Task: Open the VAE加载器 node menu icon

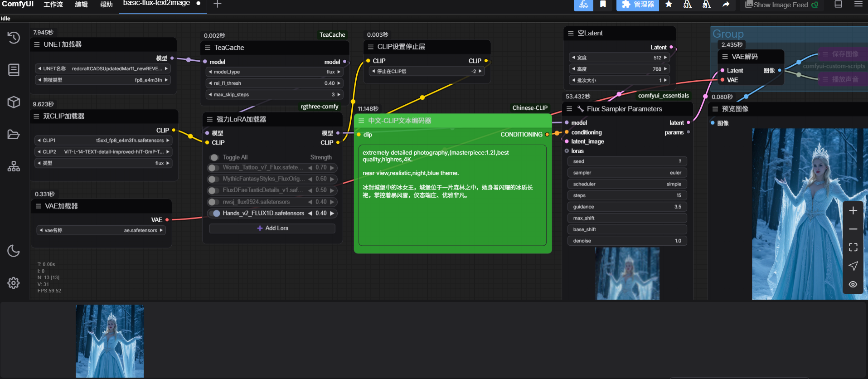Action: tap(39, 206)
